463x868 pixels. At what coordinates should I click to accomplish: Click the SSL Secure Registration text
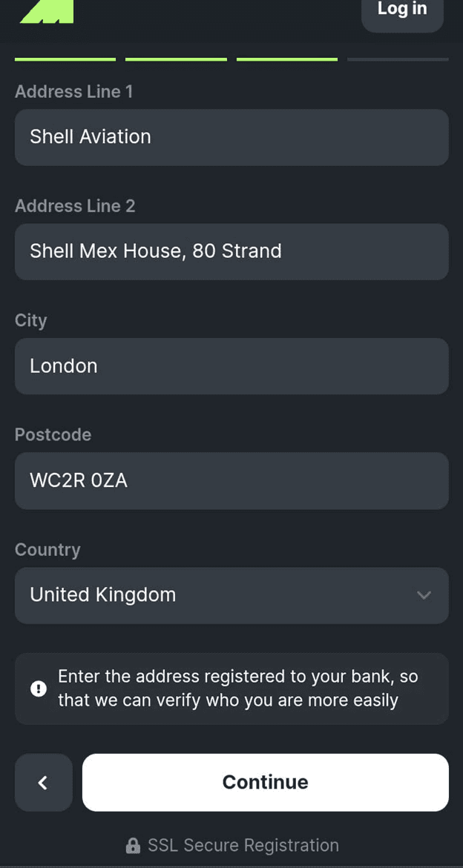243,846
